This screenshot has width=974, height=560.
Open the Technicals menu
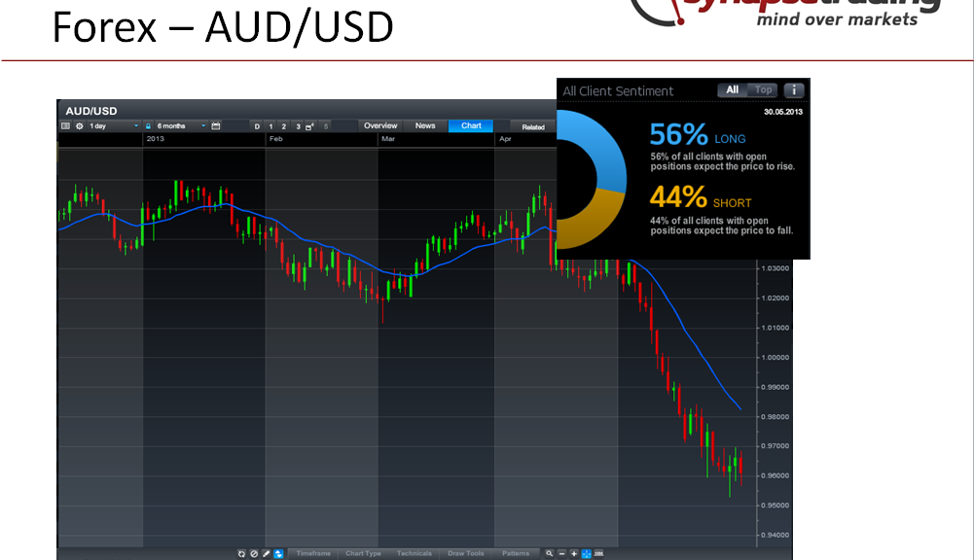point(414,553)
